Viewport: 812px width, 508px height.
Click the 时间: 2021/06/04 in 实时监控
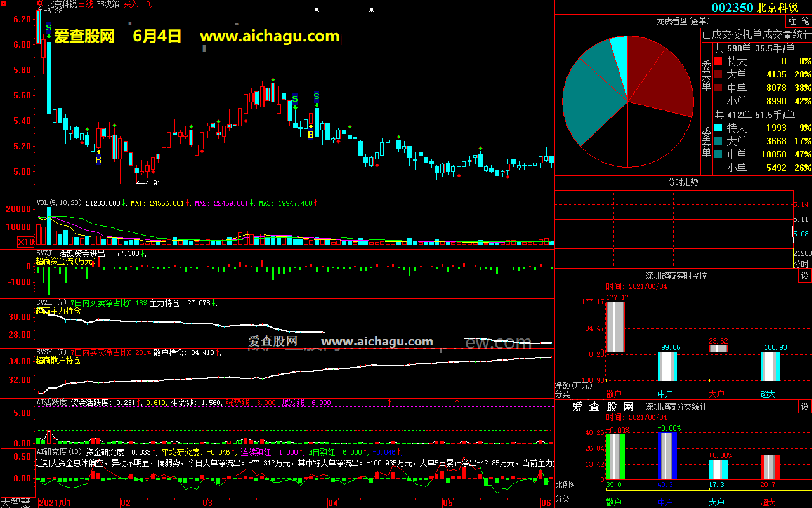[636, 286]
